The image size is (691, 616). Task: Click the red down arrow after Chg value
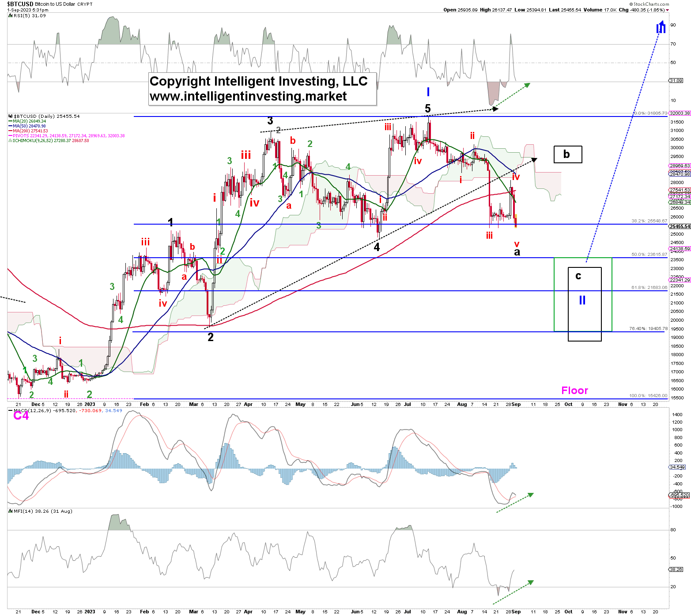click(x=667, y=10)
